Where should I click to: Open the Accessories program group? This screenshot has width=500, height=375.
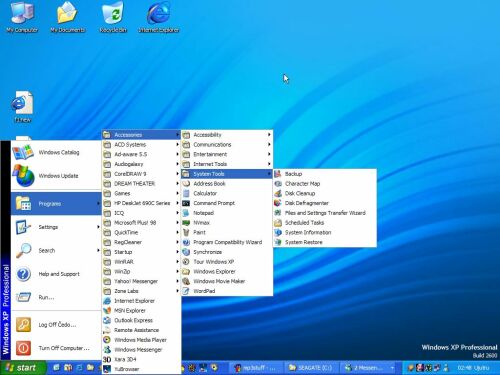click(x=141, y=135)
